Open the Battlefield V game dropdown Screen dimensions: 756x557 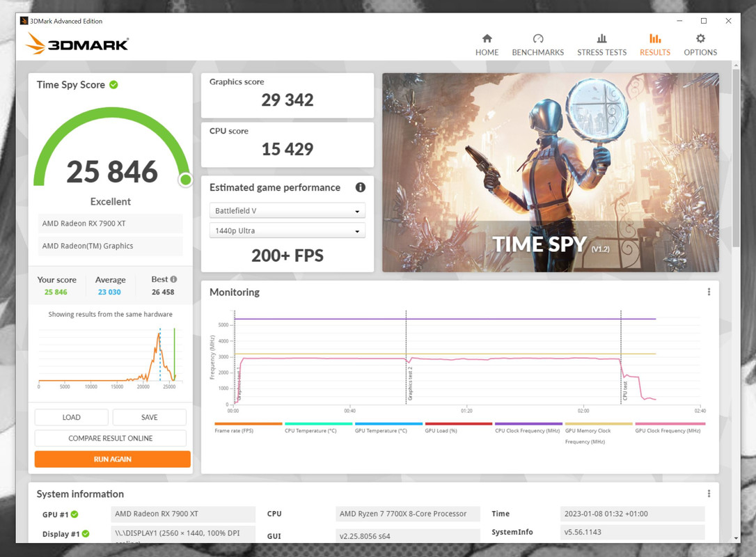(288, 211)
